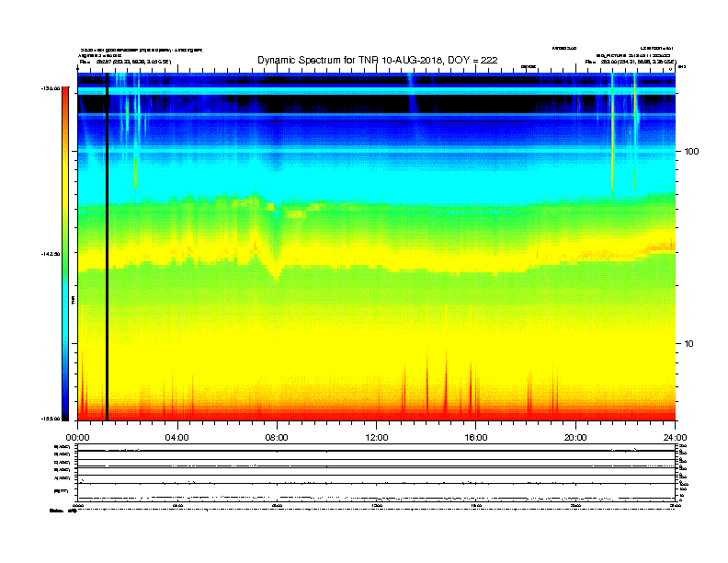Click the 16:00 time axis label
The image size is (728, 563).
(x=476, y=438)
